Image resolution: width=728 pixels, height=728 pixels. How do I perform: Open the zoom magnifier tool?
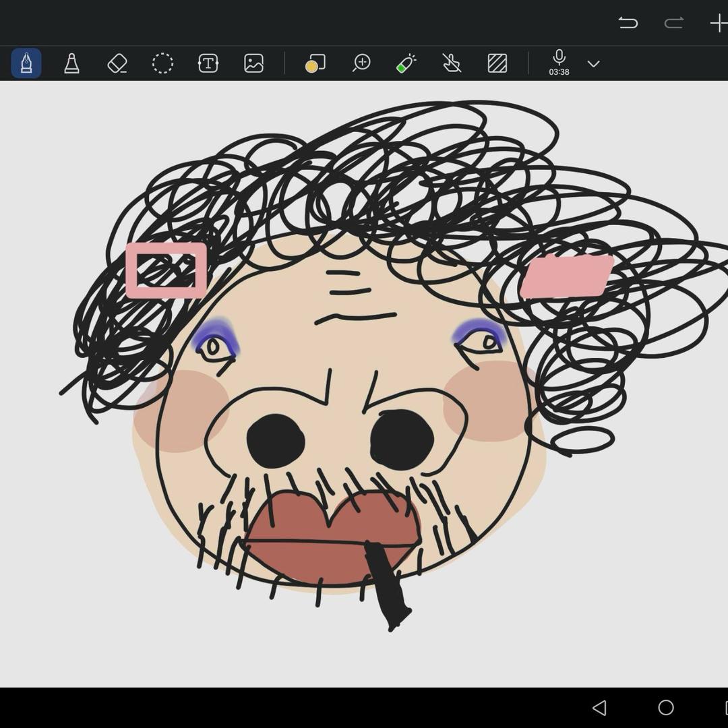pos(361,63)
